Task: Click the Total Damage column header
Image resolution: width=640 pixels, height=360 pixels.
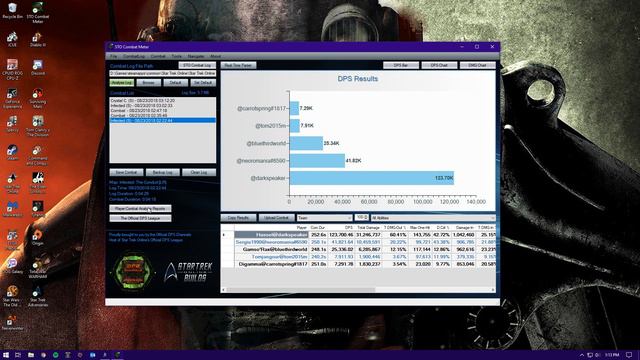Action: coord(368,227)
